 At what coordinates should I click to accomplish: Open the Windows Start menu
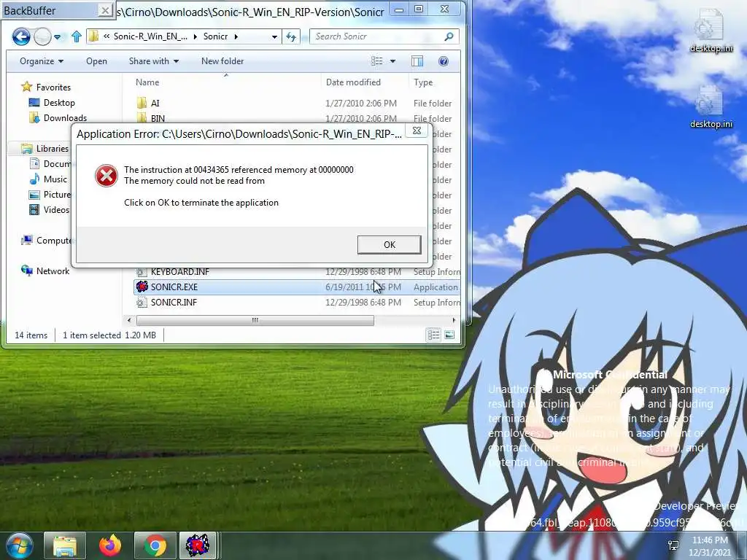coord(18,545)
